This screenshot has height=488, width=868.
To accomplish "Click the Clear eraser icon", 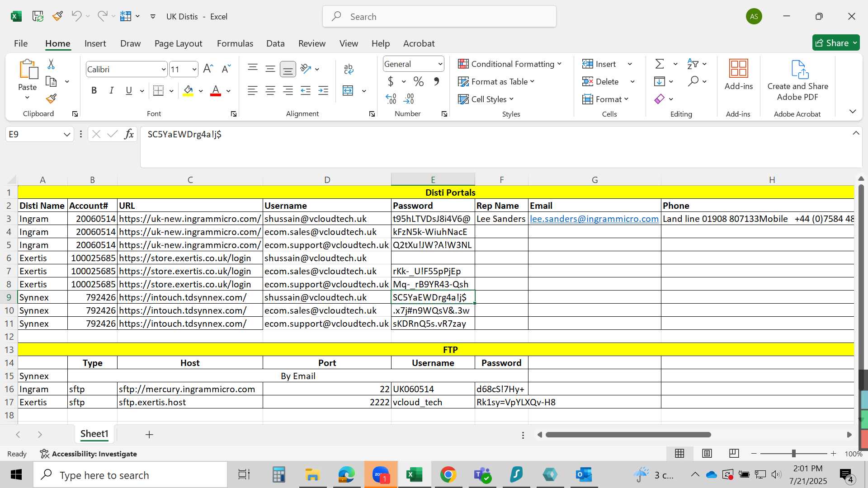I will [660, 99].
